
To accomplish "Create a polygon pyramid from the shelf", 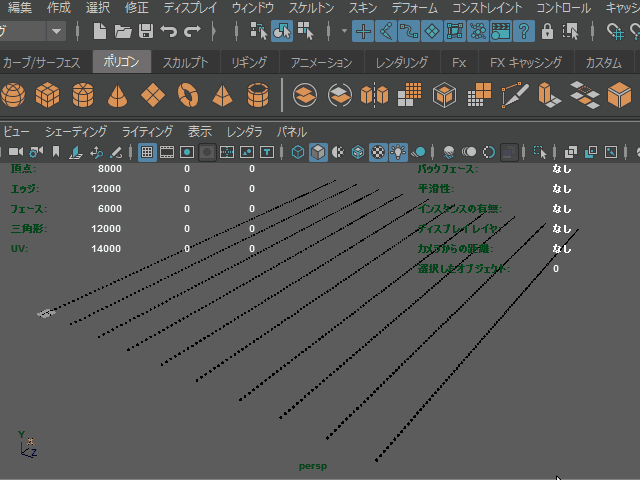I will click(222, 96).
